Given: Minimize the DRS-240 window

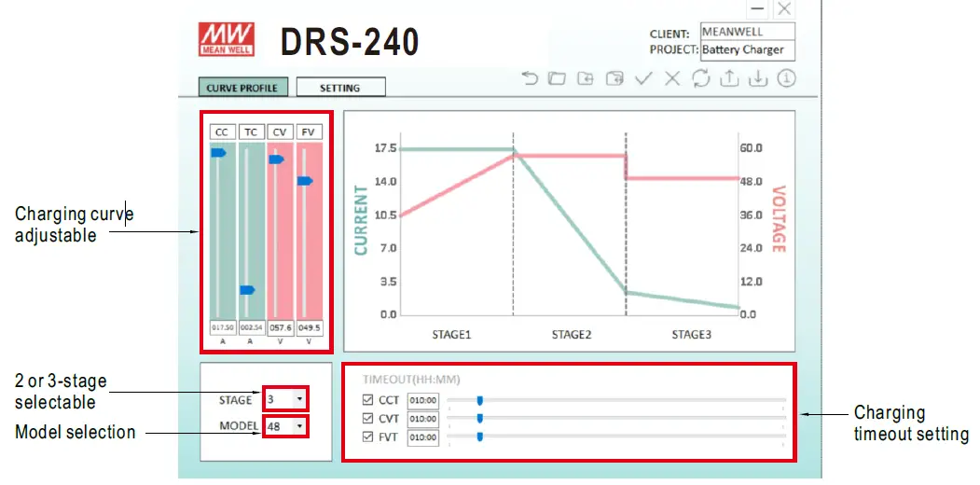Looking at the screenshot, I should [x=758, y=8].
